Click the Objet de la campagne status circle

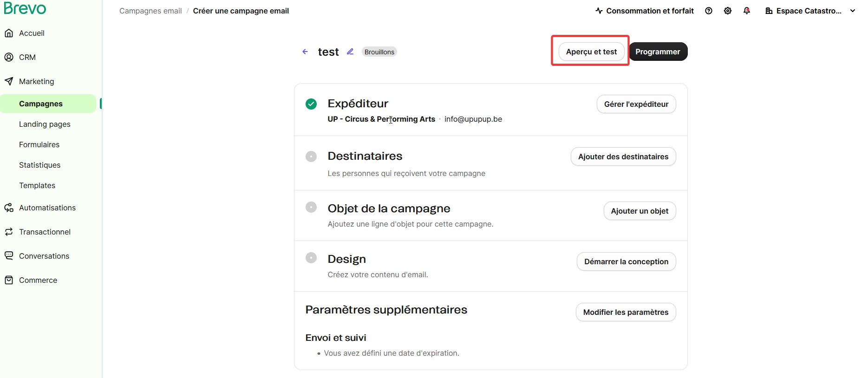(311, 207)
